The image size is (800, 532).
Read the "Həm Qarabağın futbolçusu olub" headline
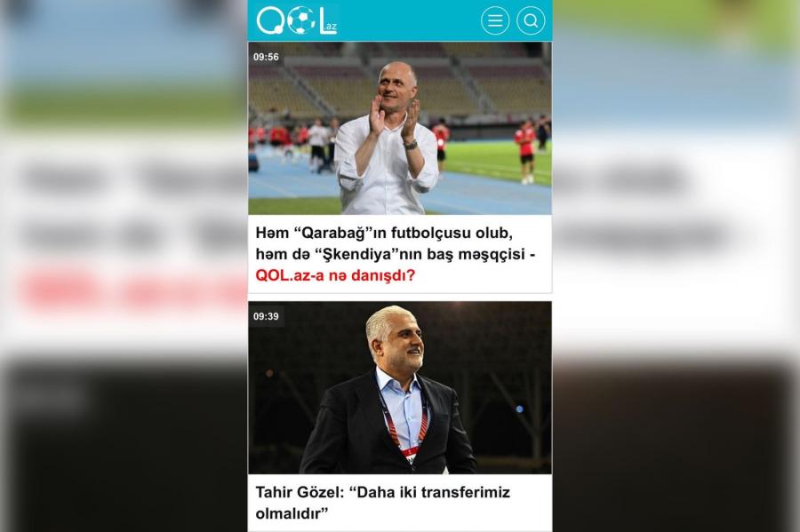(x=384, y=233)
